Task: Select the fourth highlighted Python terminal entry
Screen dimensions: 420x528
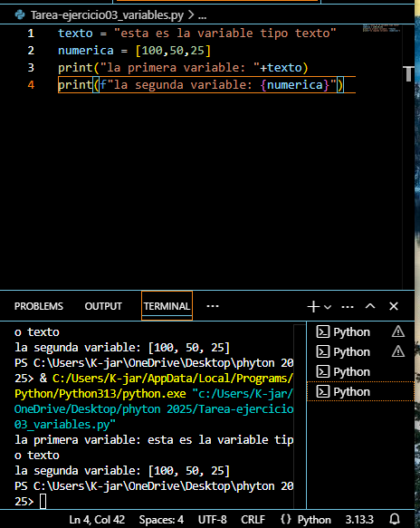Action: pos(360,391)
